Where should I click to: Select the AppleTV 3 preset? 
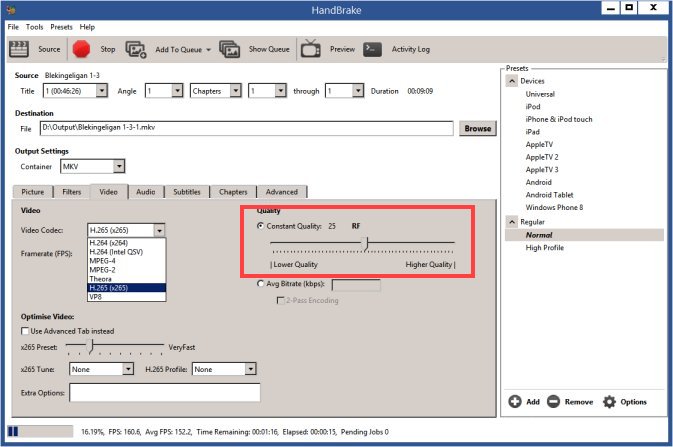click(x=542, y=169)
